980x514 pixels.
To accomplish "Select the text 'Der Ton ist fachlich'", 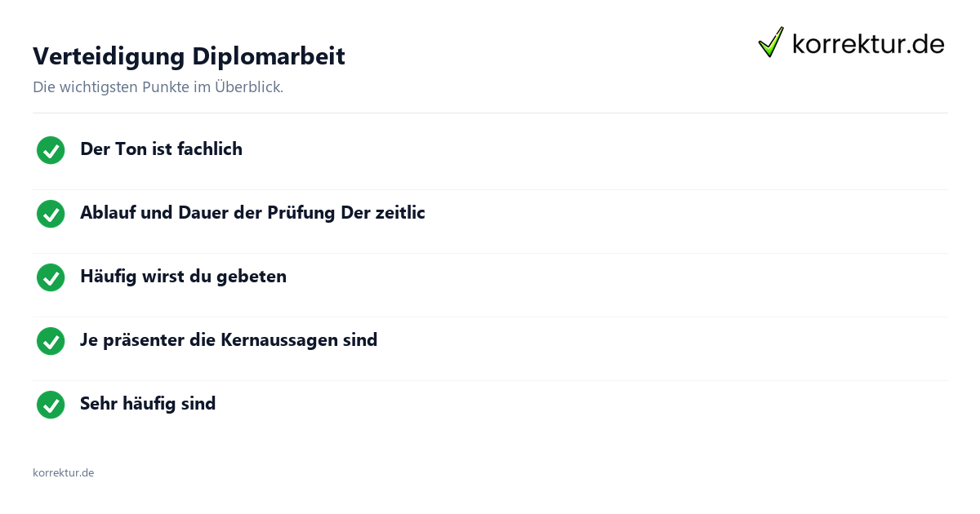I will click(161, 149).
